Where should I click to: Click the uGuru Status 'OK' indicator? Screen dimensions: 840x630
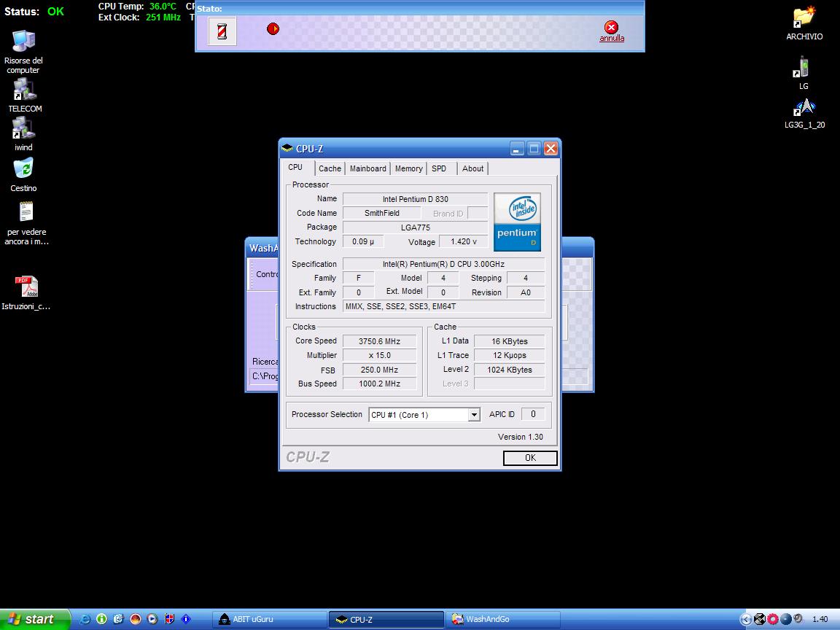[55, 11]
